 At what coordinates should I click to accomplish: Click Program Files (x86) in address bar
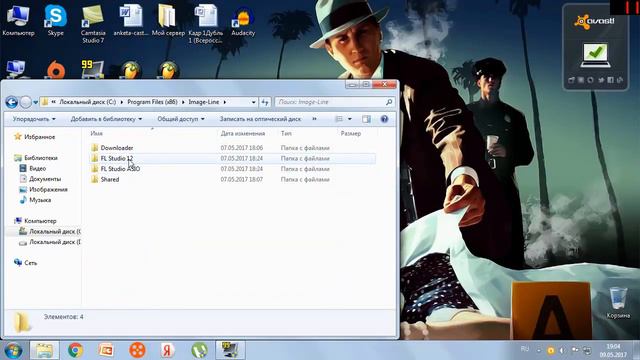(x=152, y=102)
